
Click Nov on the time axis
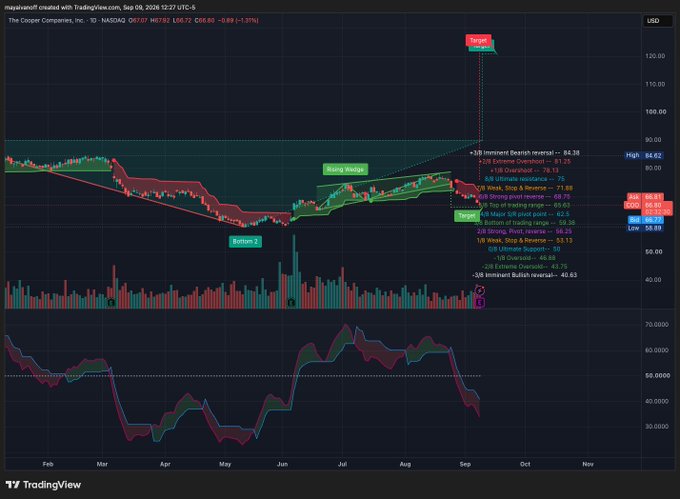pos(588,464)
